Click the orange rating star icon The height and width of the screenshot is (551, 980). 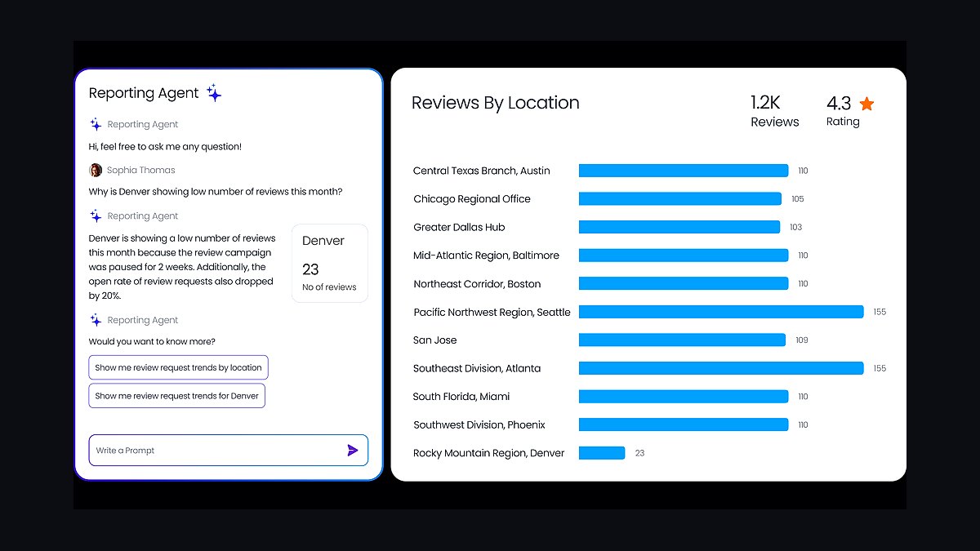coord(866,104)
